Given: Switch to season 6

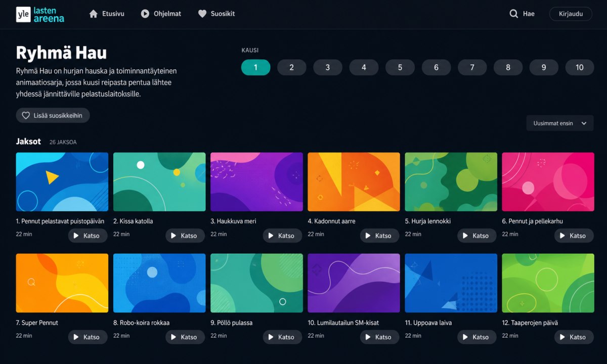Looking at the screenshot, I should pos(436,67).
